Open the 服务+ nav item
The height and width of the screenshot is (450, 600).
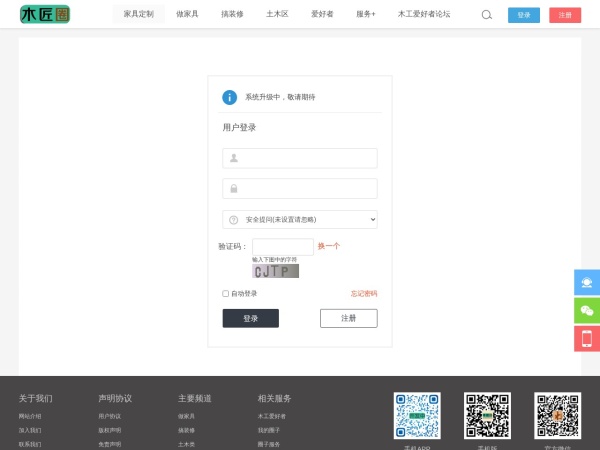point(365,14)
